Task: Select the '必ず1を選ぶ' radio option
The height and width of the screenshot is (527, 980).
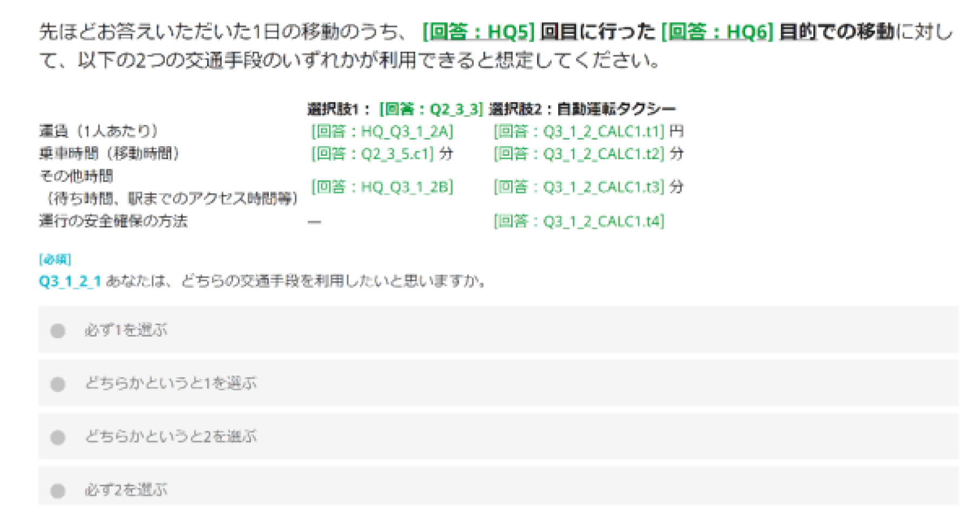Action: [x=58, y=331]
